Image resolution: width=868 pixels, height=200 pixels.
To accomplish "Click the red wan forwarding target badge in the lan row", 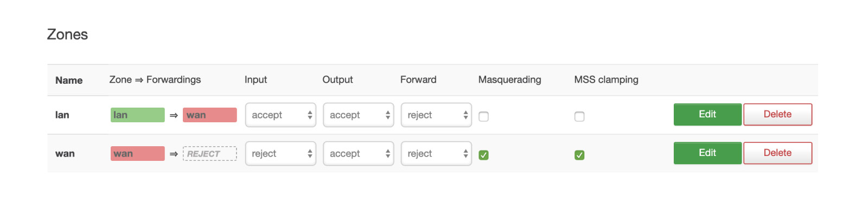I will tap(210, 115).
